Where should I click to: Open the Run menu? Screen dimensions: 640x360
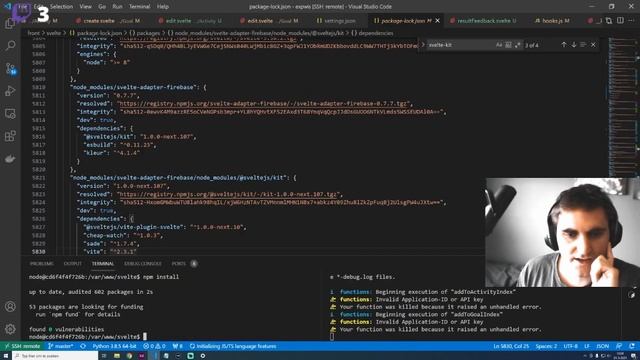(x=117, y=7)
